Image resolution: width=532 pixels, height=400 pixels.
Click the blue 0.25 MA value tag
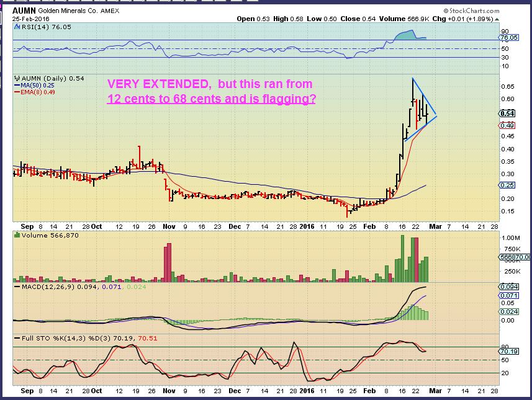click(507, 185)
